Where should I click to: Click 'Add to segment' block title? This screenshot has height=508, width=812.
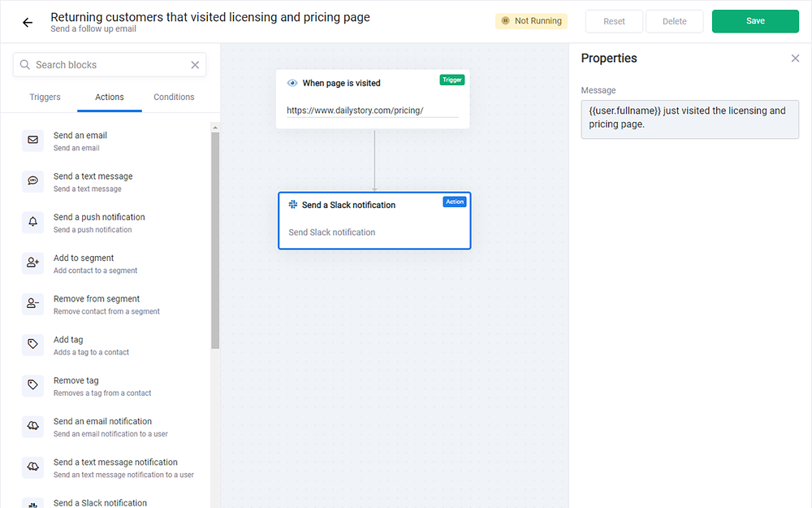(84, 258)
